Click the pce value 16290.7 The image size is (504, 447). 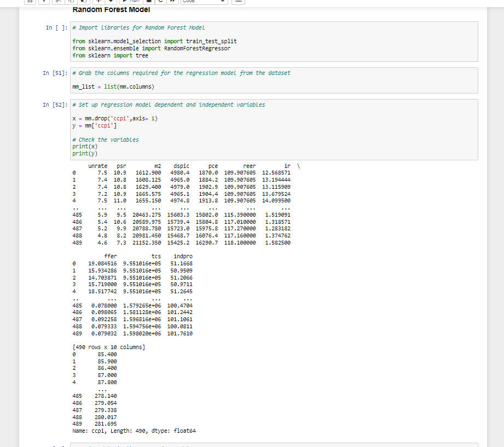[207, 243]
